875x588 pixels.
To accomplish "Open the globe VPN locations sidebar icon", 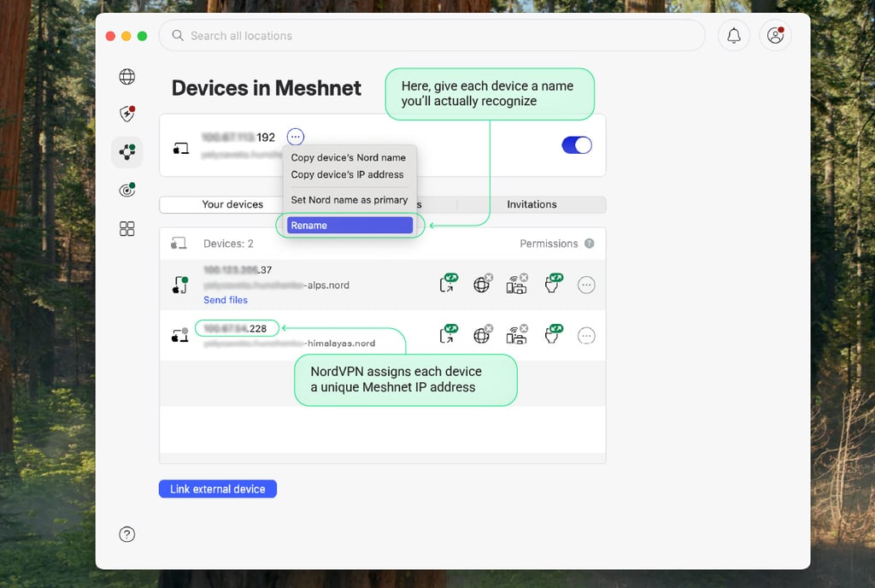I will point(126,76).
